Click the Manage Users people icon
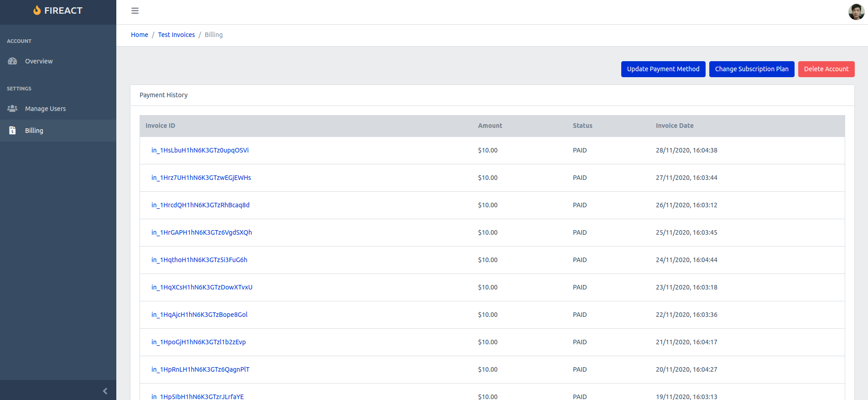 (x=12, y=109)
